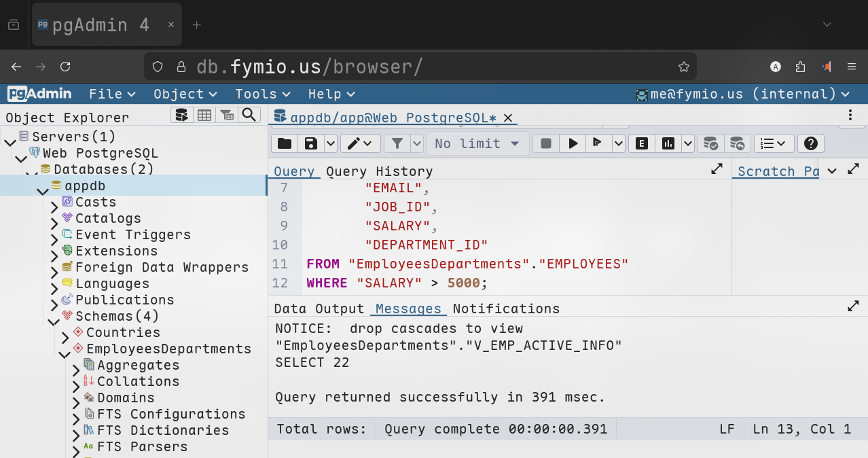Screen dimensions: 868x458
Task: Open file with the folder icon
Action: (285, 143)
